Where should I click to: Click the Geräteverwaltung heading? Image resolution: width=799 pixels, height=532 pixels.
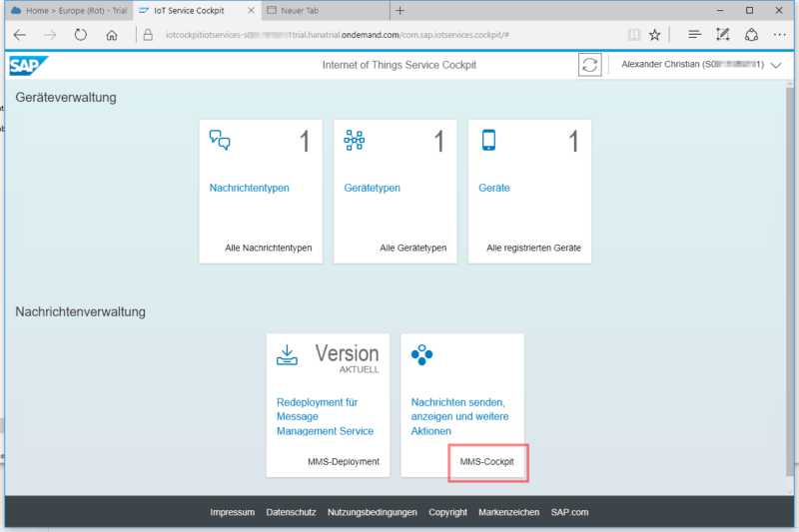66,97
